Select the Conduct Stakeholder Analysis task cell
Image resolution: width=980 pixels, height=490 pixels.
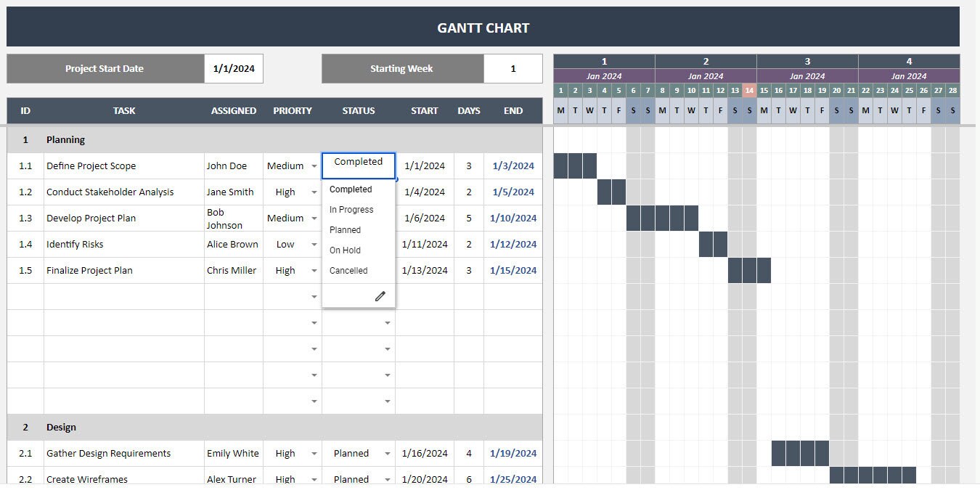(x=124, y=192)
